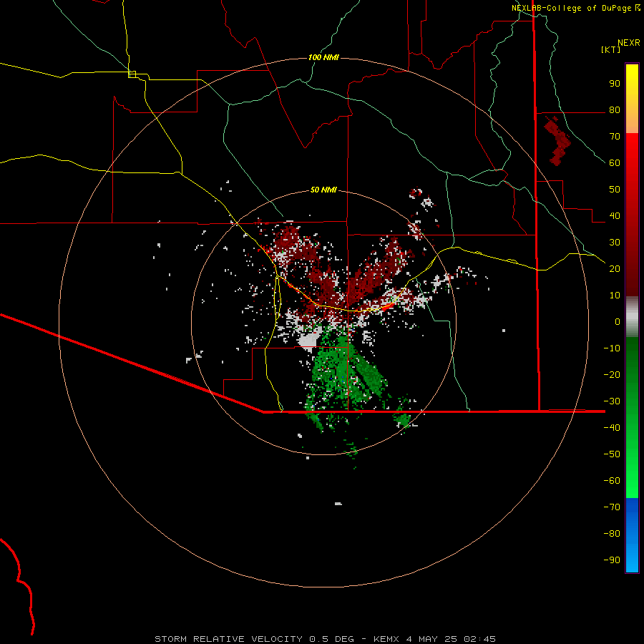Click the 90 value on velocity scale
The height and width of the screenshot is (644, 644).
point(615,84)
